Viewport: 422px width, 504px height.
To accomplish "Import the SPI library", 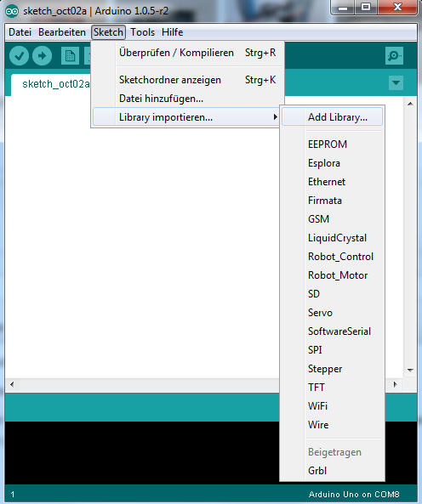I will pos(333,349).
